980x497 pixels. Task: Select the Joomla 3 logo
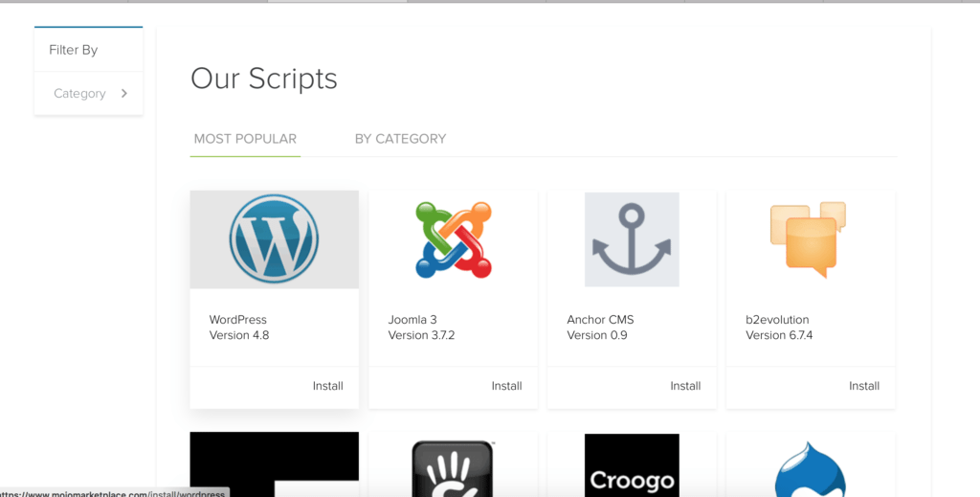453,239
